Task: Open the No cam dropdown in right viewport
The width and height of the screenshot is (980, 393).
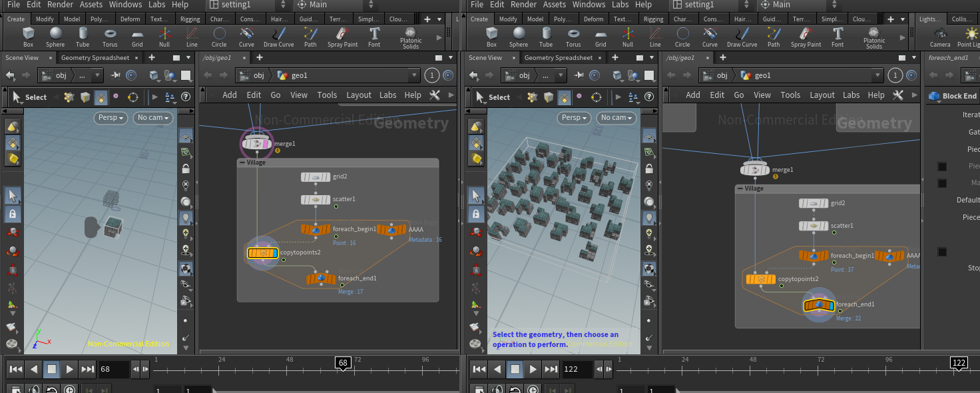Action: tap(616, 118)
